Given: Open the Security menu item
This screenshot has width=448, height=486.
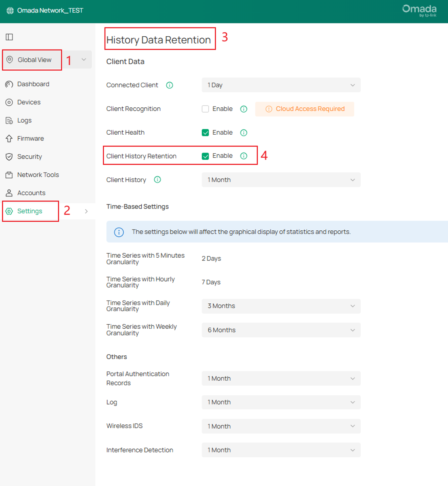Looking at the screenshot, I should pyautogui.click(x=29, y=157).
